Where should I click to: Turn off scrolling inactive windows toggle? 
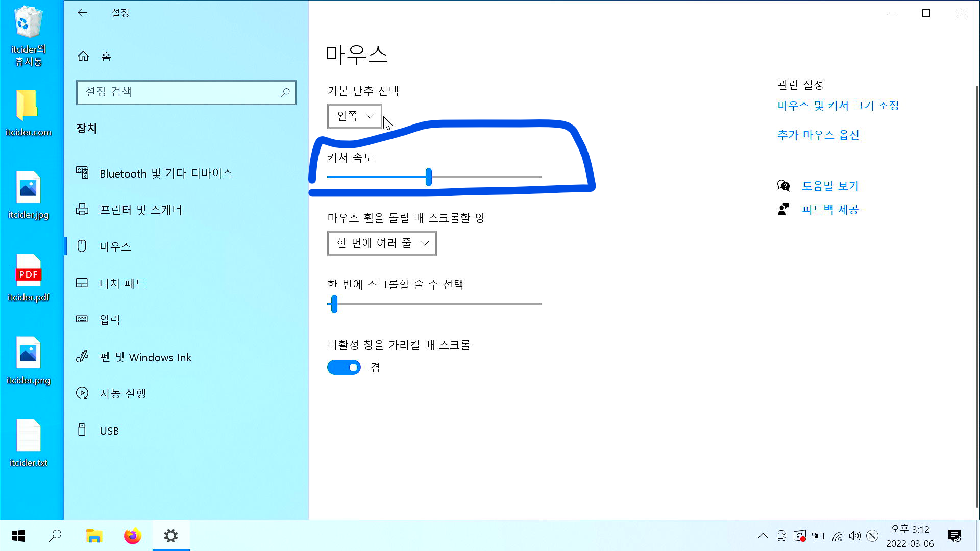click(344, 367)
